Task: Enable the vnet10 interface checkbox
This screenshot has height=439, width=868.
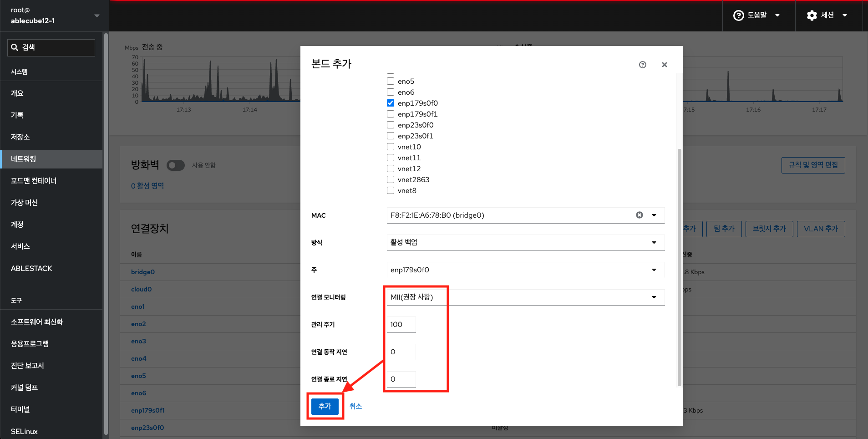Action: tap(391, 147)
